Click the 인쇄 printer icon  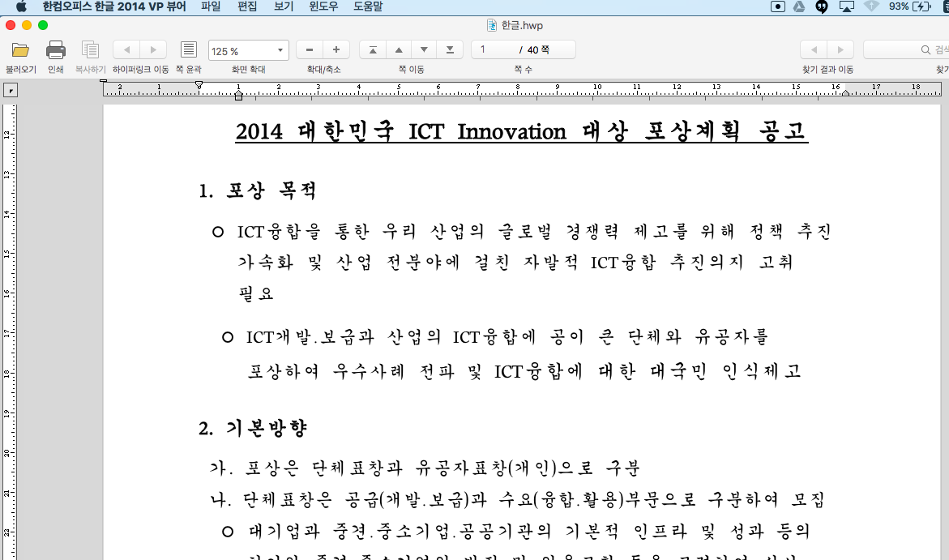click(x=56, y=49)
